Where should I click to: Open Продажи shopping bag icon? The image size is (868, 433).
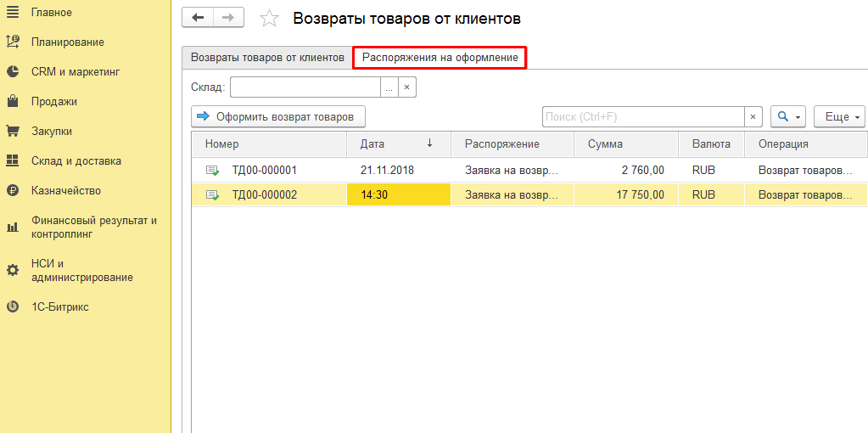(x=13, y=102)
